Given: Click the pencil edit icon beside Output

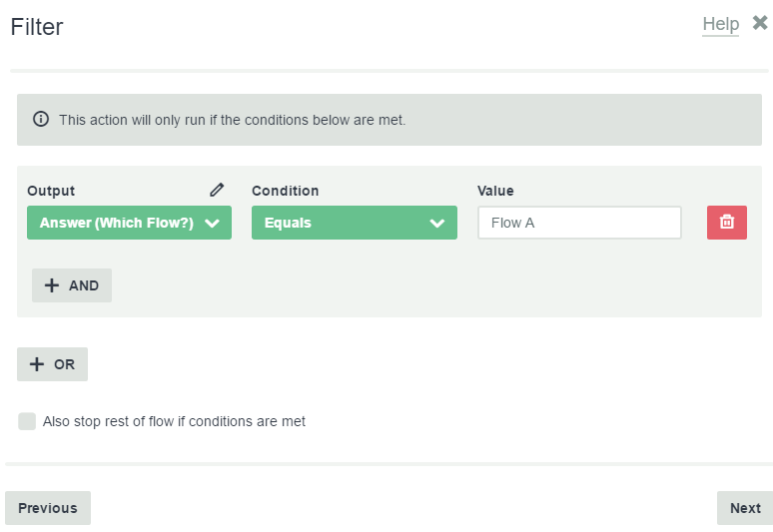Looking at the screenshot, I should pyautogui.click(x=217, y=190).
